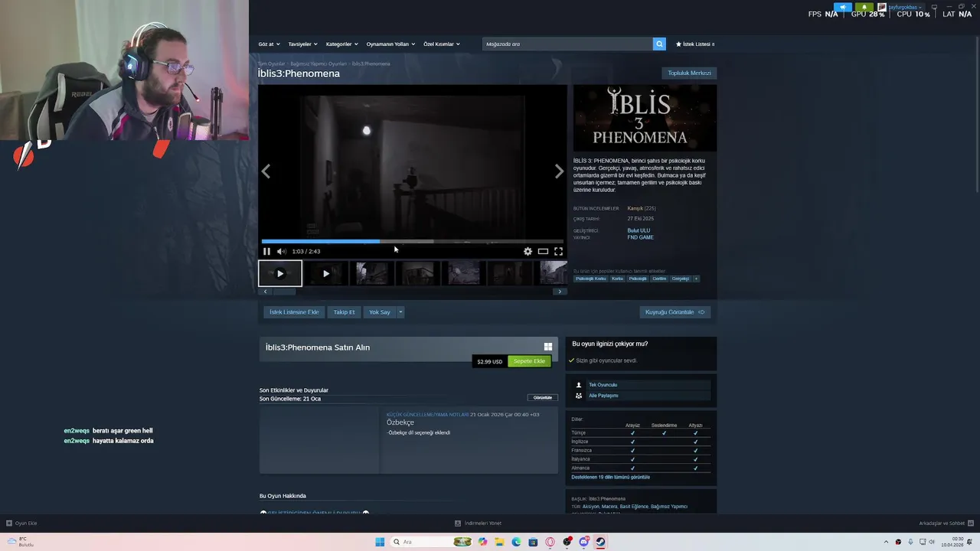View all 19 supported languages link

click(x=610, y=477)
